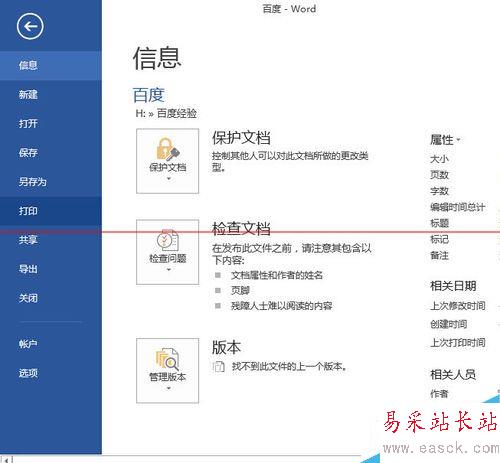The image size is (500, 463).
Task: Choose 另存为 from the sidebar
Action: click(51, 182)
